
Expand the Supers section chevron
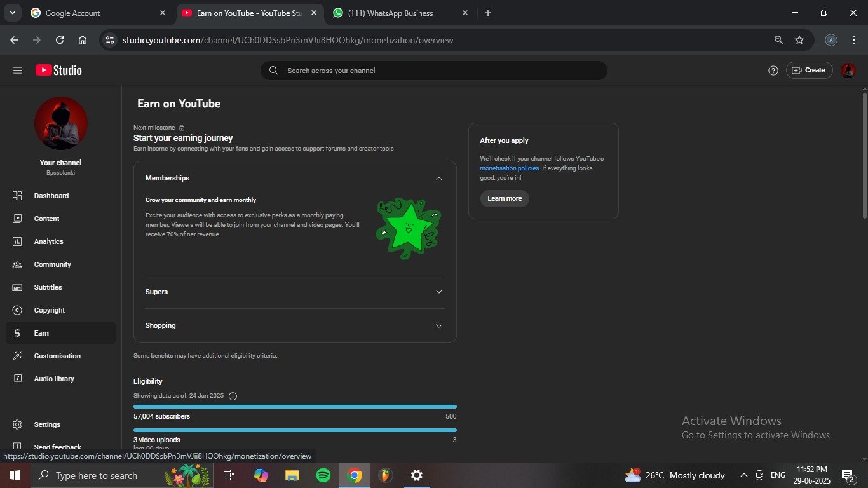click(438, 292)
